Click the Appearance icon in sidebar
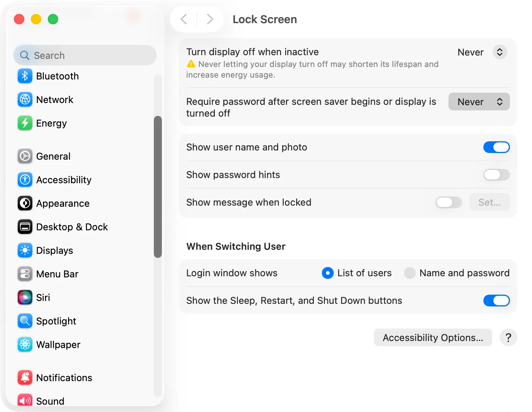The image size is (532, 412). [x=25, y=203]
